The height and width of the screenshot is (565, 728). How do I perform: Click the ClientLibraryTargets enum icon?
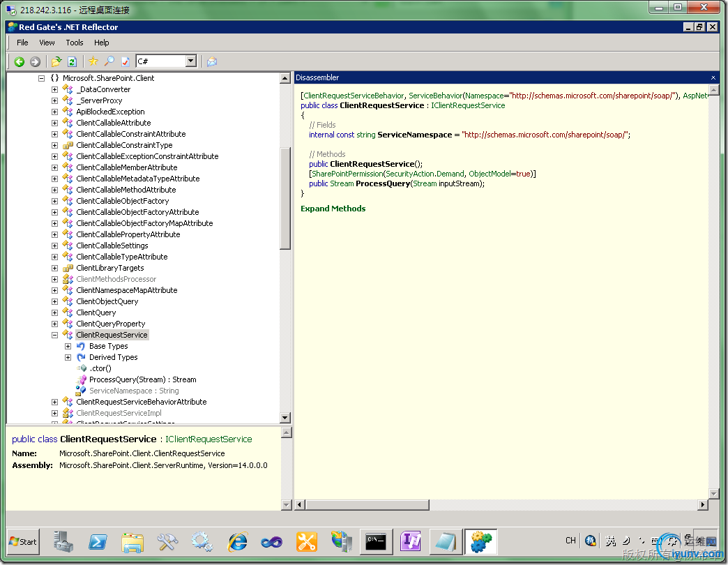point(68,268)
